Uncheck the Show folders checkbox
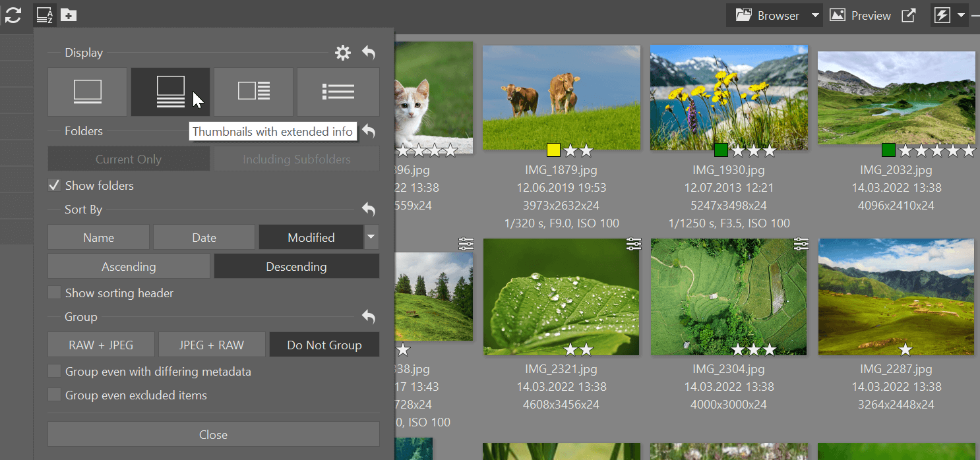Image resolution: width=980 pixels, height=460 pixels. point(55,186)
